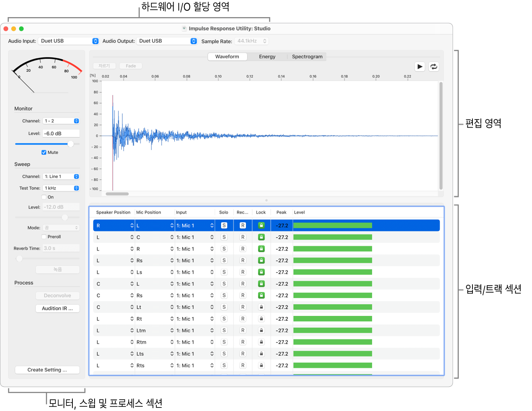Open the Audio Output device dropdown
This screenshot has height=411, width=532.
(x=167, y=41)
